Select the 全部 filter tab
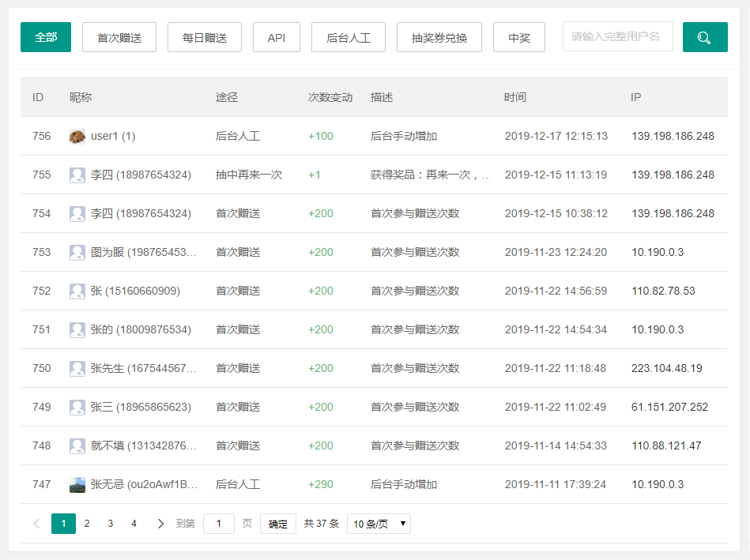Viewport: 750px width, 560px height. [46, 37]
